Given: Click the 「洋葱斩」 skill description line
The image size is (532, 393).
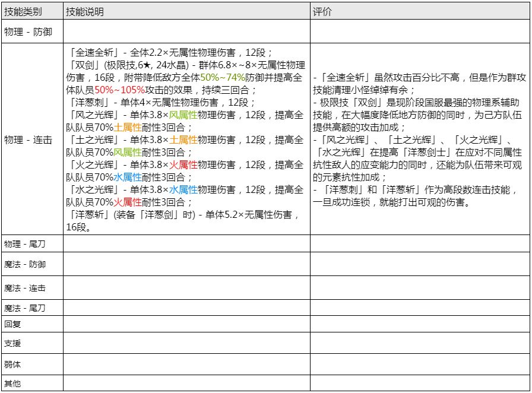Looking at the screenshot, I should (182, 221).
